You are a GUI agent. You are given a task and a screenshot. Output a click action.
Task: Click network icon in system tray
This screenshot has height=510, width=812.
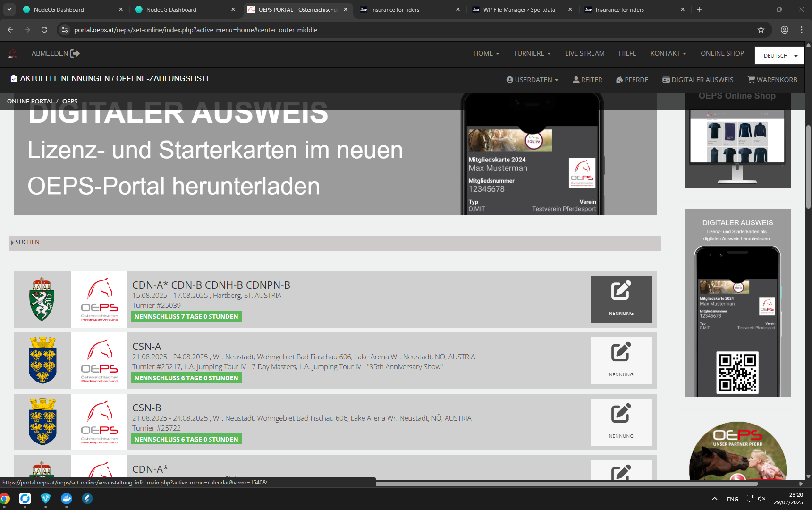(750, 499)
